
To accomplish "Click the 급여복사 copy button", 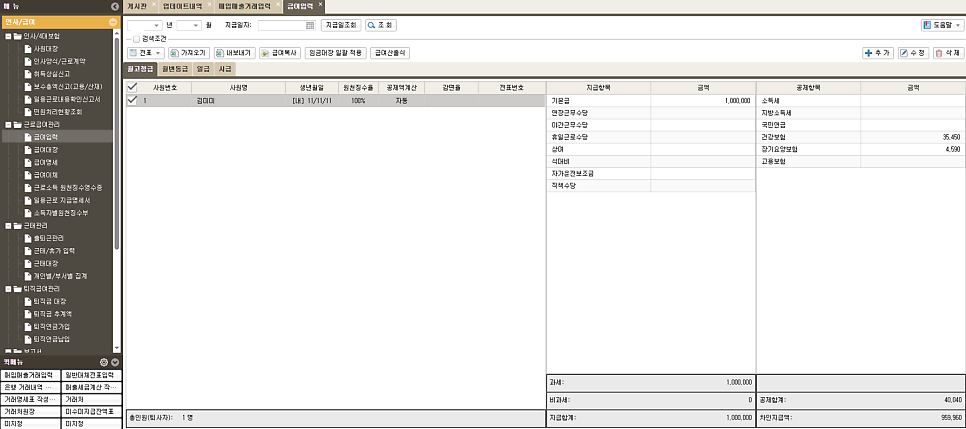I will [280, 53].
